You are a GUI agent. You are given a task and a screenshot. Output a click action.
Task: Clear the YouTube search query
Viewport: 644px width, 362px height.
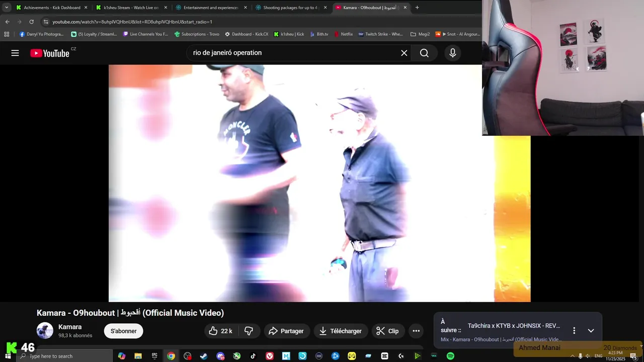[x=404, y=53]
